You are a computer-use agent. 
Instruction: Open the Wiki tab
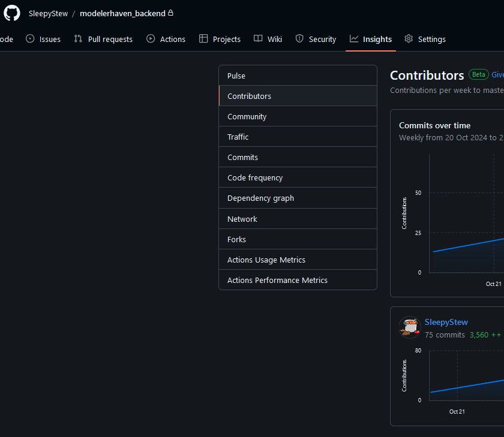pos(268,39)
